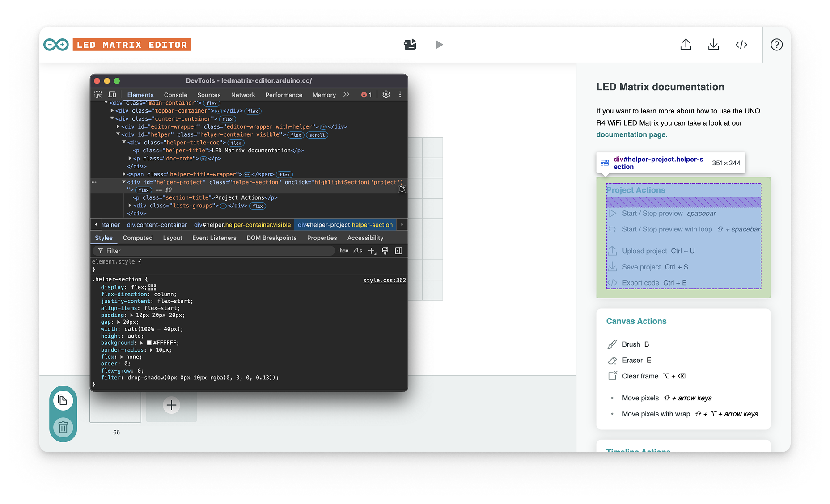The height and width of the screenshot is (504, 830).
Task: Select frame 66 thumbnail in the timeline
Action: [x=115, y=407]
